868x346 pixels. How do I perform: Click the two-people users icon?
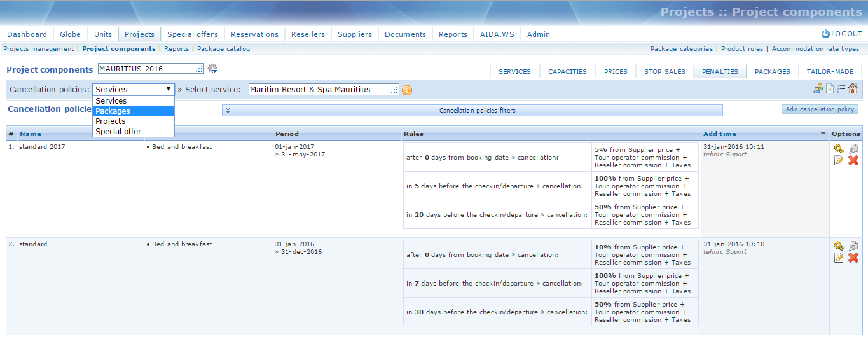coord(818,89)
